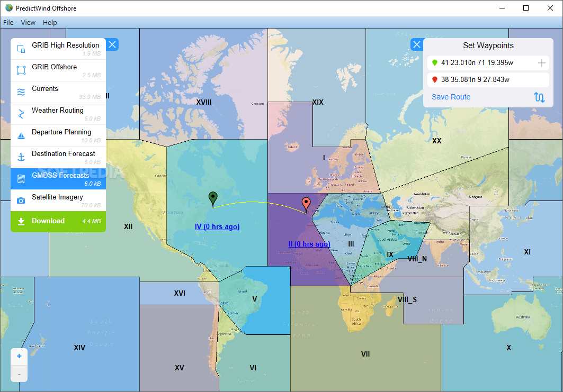Click the GMDSS Forecasts document icon
The height and width of the screenshot is (392, 563).
(x=21, y=179)
